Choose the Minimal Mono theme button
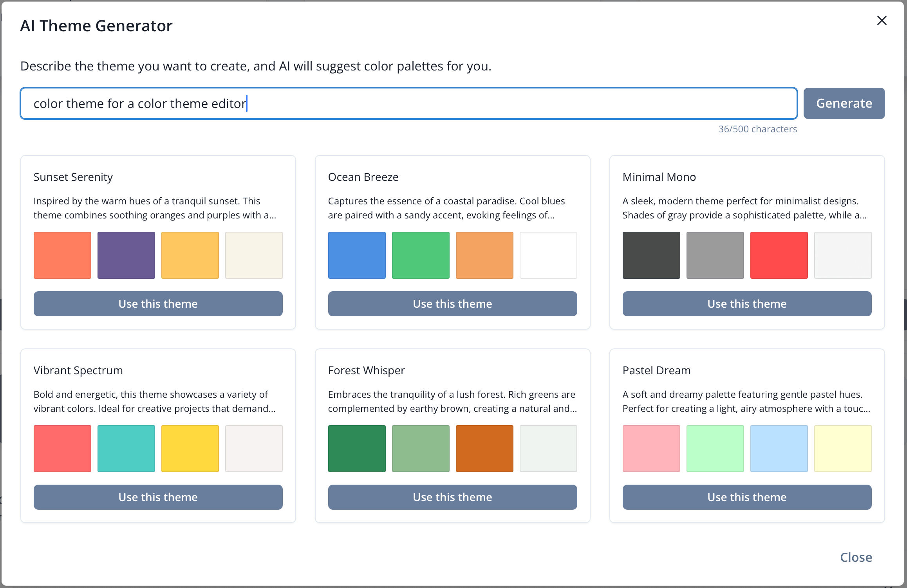Screen dimensions: 907x588 tap(747, 304)
